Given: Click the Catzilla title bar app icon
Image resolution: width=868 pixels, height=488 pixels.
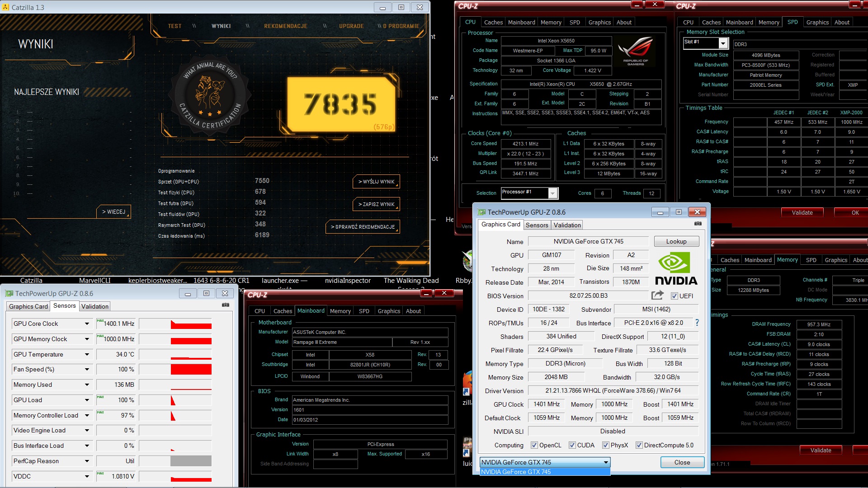Looking at the screenshot, I should pos(5,7).
